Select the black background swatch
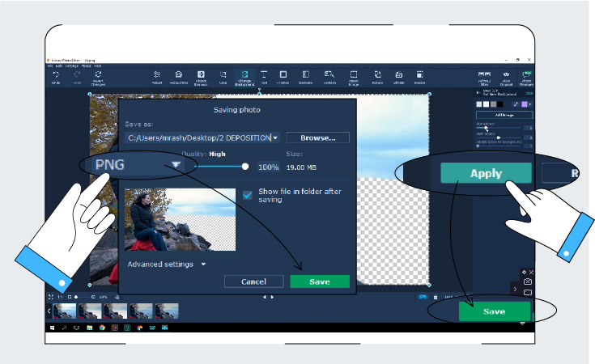The height and width of the screenshot is (364, 595). pos(500,104)
